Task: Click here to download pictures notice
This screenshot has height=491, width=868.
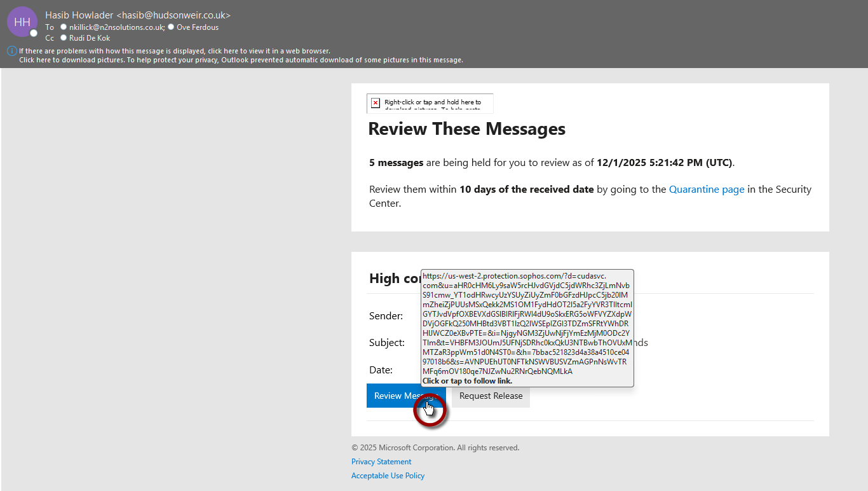Action: (x=241, y=60)
